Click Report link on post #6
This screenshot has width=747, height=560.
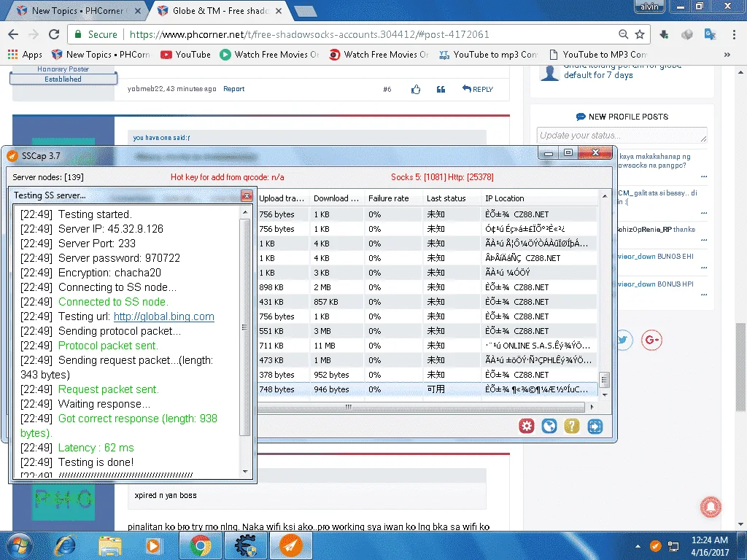click(234, 89)
